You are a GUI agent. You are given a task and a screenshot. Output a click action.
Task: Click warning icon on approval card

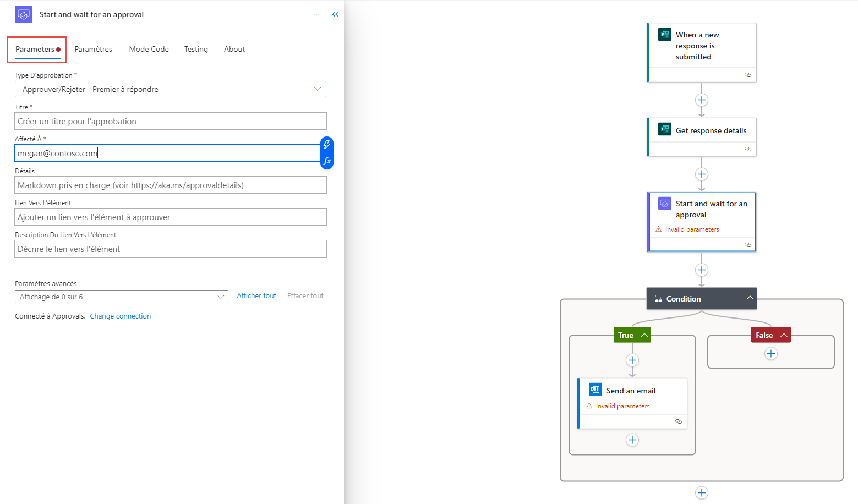659,229
